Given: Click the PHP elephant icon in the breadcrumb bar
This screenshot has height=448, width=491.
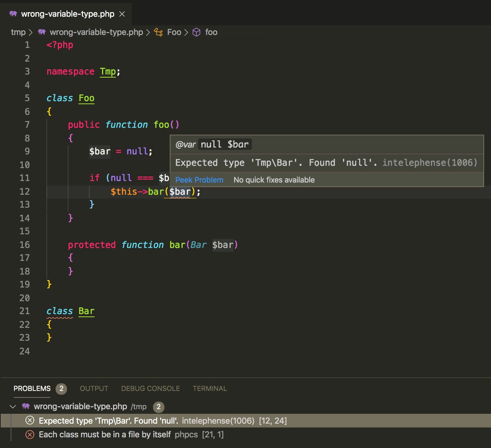Looking at the screenshot, I should [x=42, y=32].
